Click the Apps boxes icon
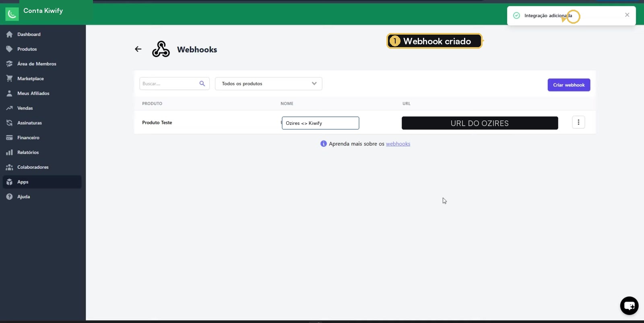This screenshot has height=323, width=644. [9, 182]
